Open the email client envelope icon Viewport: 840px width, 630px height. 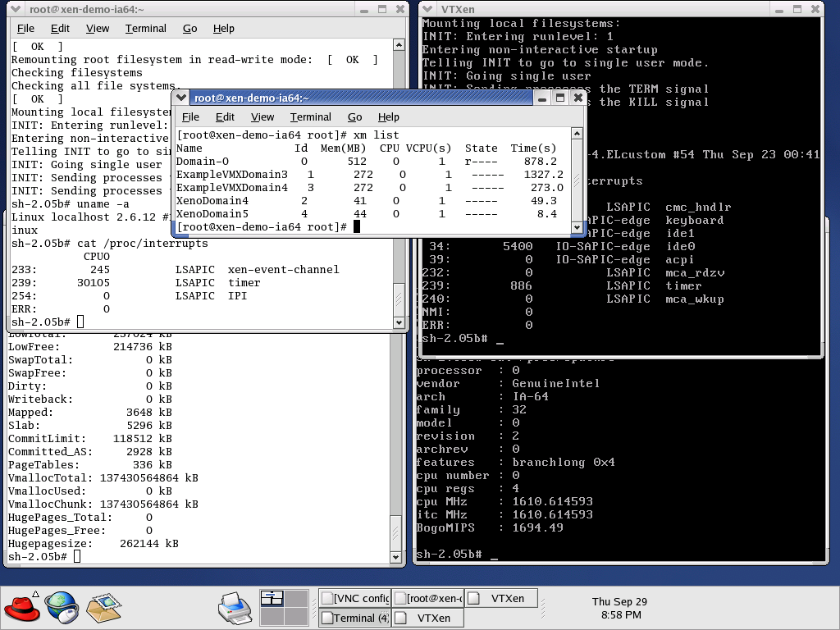(103, 608)
